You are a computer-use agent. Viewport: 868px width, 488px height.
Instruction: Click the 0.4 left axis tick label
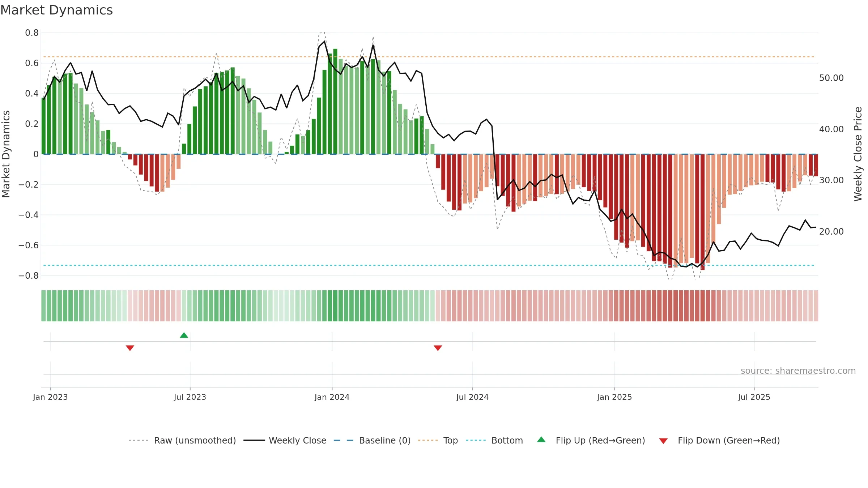click(32, 94)
